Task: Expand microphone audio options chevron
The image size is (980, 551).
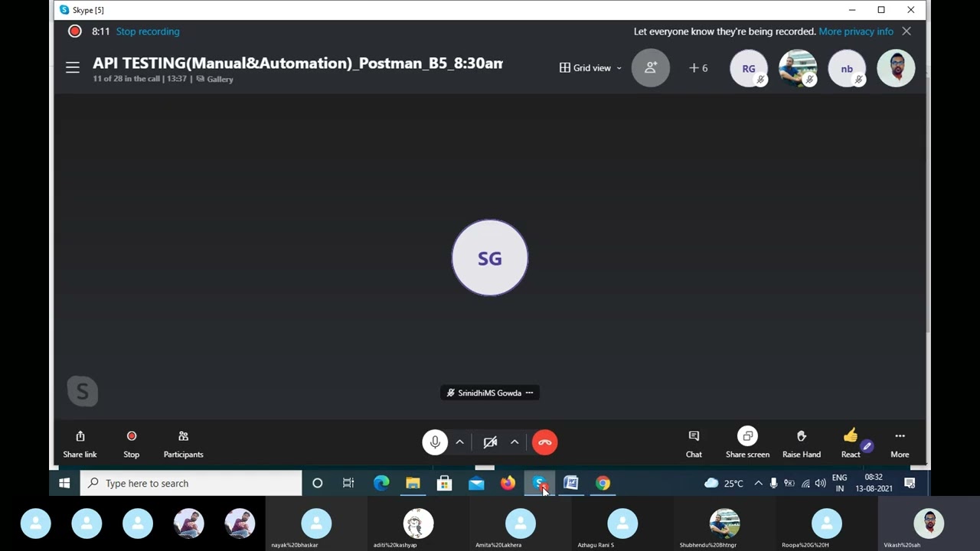Action: (x=459, y=442)
